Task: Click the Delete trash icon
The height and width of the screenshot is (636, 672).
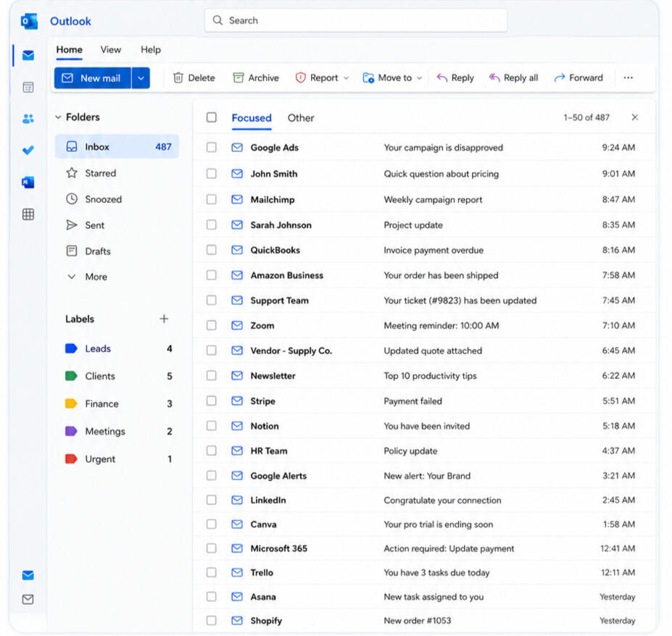Action: point(178,78)
